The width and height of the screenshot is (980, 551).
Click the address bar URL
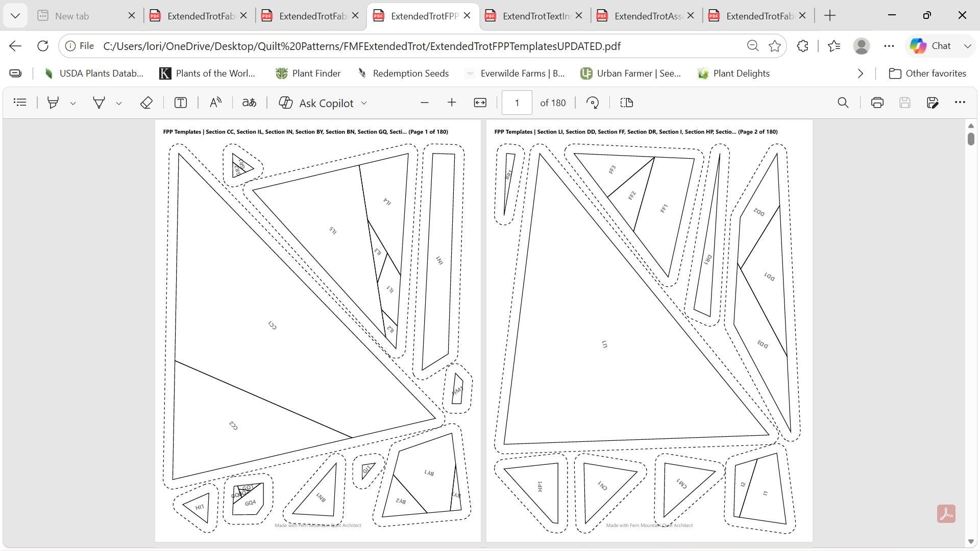362,46
